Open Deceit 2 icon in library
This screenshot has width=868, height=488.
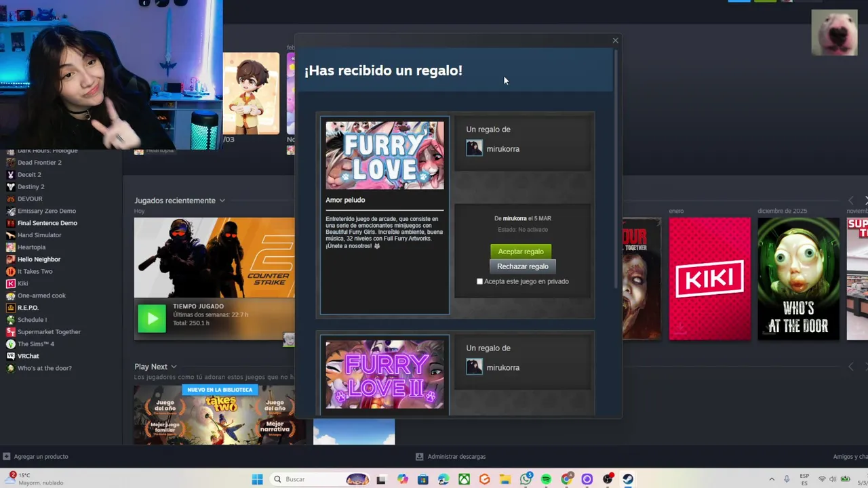coord(10,174)
